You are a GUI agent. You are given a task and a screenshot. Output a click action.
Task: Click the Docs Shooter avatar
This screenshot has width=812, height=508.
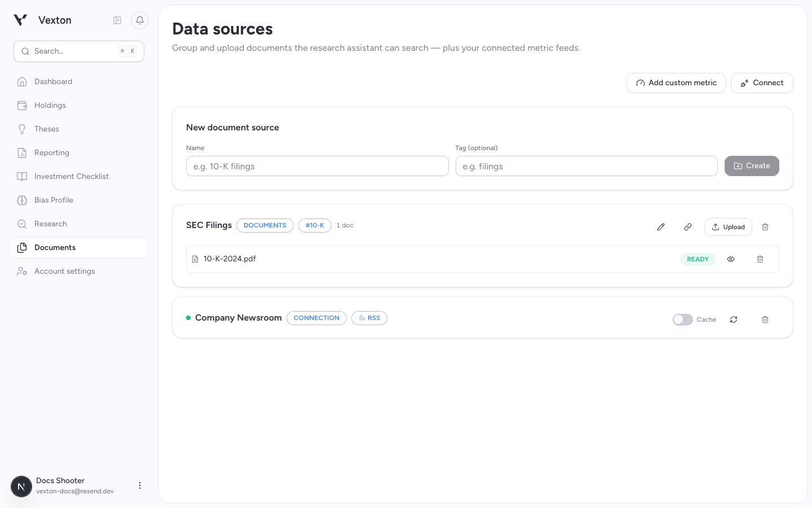click(x=21, y=486)
